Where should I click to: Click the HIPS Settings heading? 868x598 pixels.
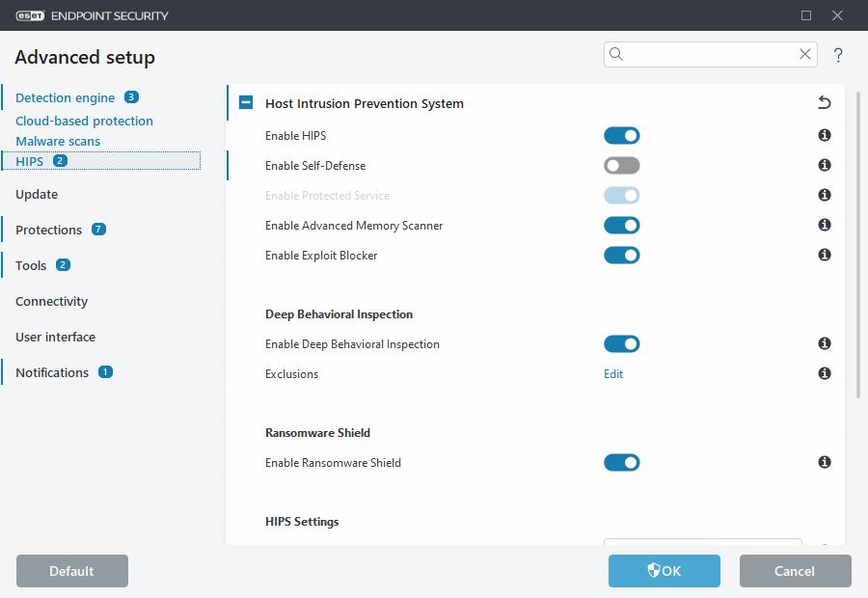(x=302, y=522)
